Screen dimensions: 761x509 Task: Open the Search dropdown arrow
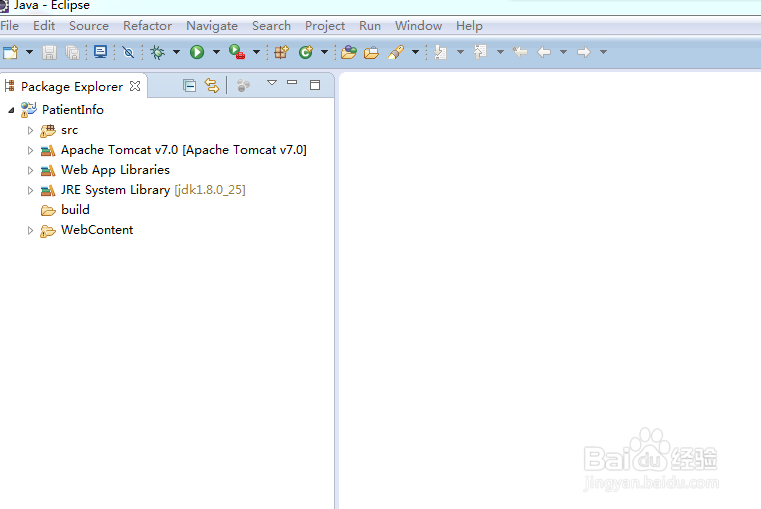tap(415, 52)
